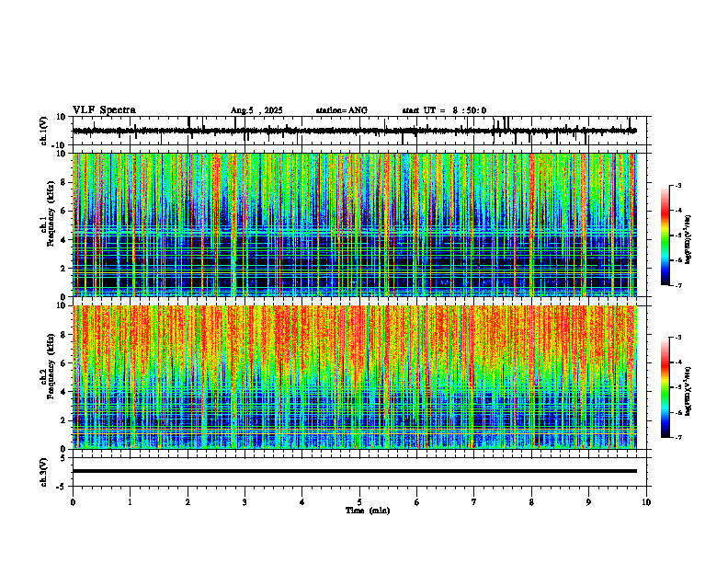This screenshot has width=728, height=563.
Task: Click the "8" kHz tick on ch.2 frequency axis
Action: click(64, 335)
